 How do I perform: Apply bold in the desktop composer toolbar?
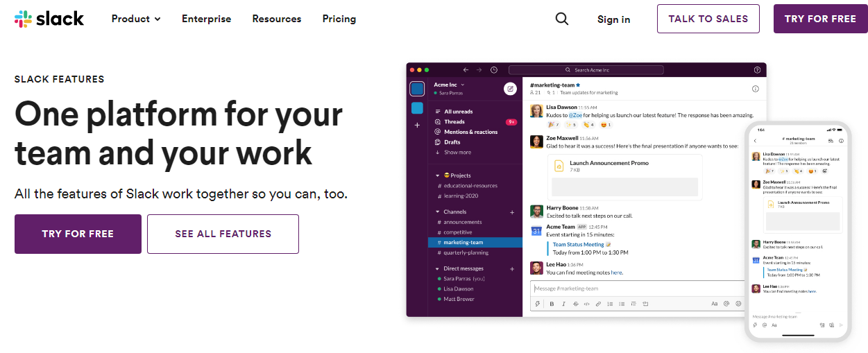[x=552, y=304]
